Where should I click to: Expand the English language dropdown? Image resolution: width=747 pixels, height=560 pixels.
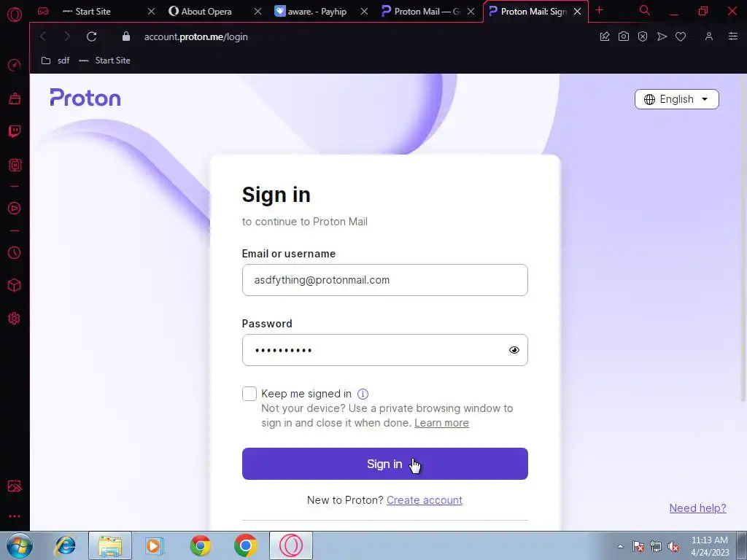tap(676, 99)
